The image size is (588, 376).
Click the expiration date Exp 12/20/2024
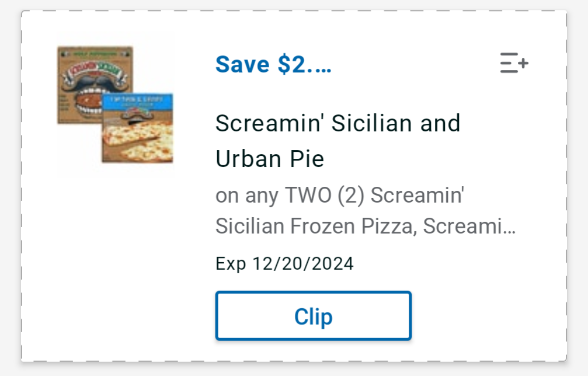pos(284,264)
